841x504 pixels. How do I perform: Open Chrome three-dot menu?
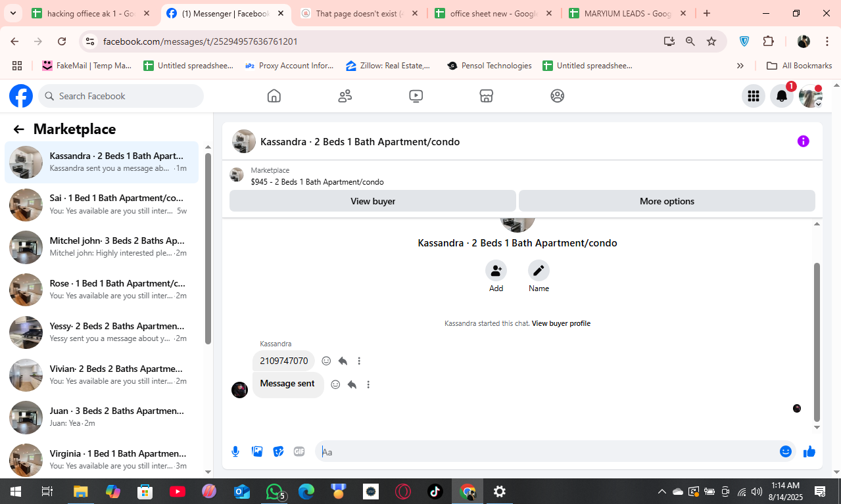click(827, 41)
